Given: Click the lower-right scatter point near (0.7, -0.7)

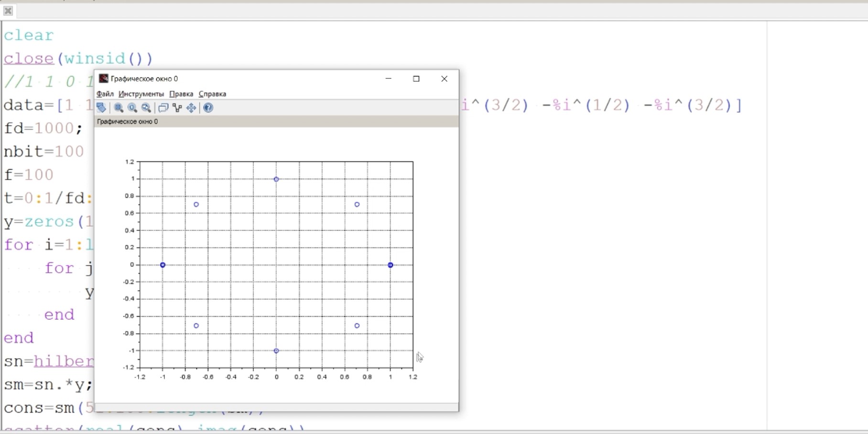Looking at the screenshot, I should (357, 326).
